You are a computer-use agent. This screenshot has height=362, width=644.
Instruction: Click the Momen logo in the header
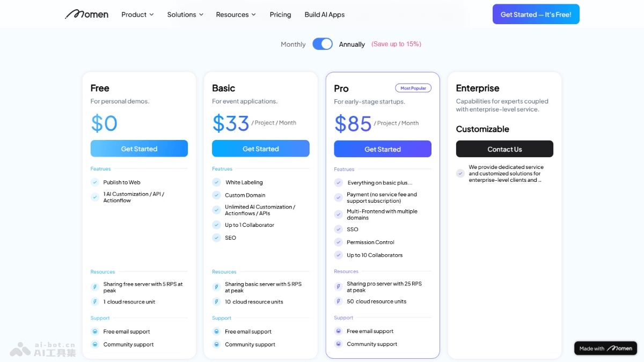(87, 14)
